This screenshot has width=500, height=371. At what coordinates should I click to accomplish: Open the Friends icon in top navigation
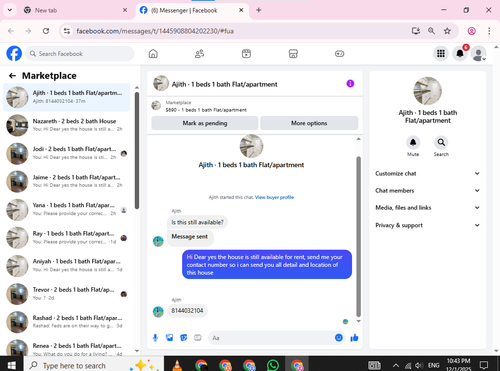click(x=199, y=54)
